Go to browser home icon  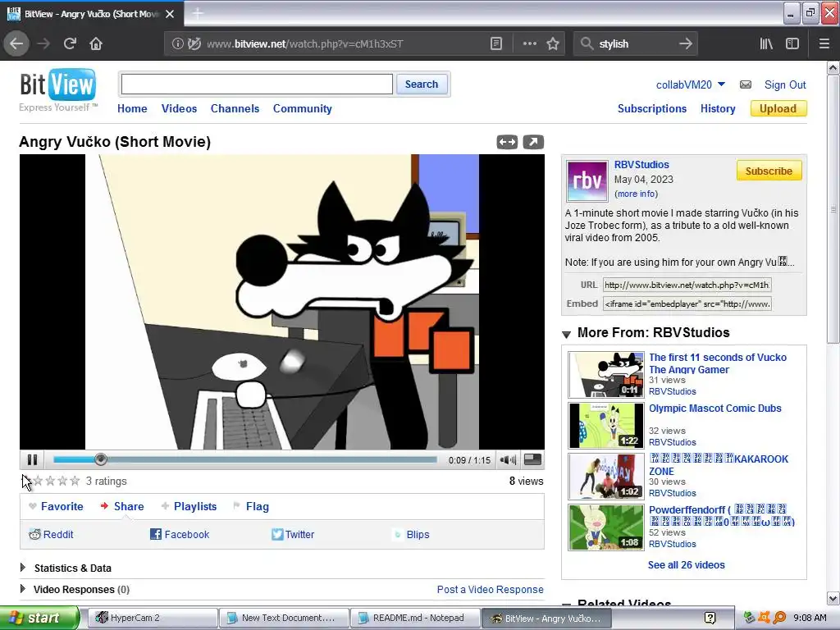pyautogui.click(x=96, y=44)
